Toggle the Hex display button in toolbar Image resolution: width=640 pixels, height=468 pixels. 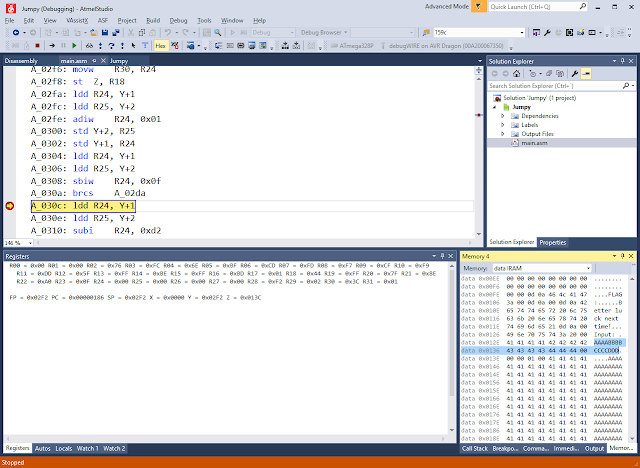(x=162, y=45)
